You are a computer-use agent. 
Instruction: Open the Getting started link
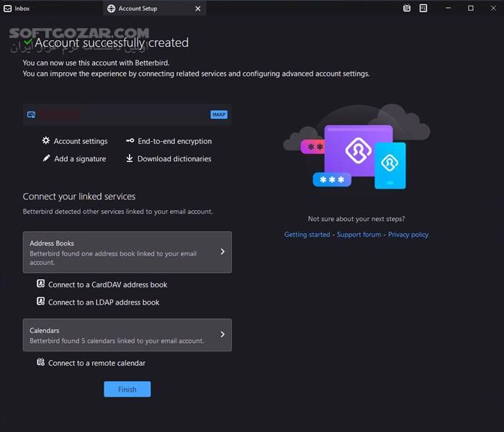[x=307, y=235]
